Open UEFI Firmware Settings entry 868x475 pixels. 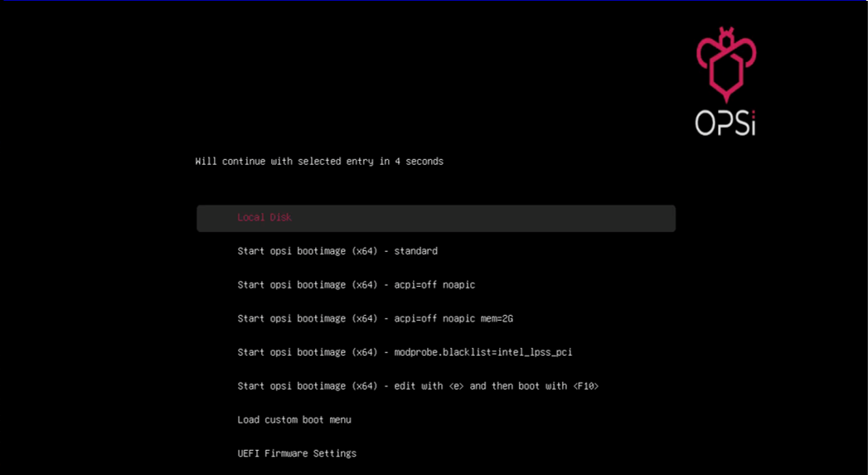[x=297, y=453]
